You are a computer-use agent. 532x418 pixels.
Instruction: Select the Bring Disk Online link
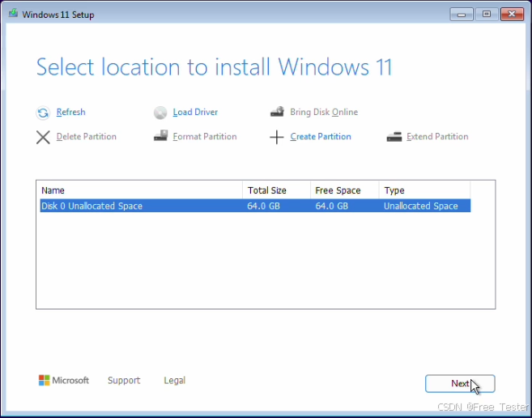tap(324, 112)
